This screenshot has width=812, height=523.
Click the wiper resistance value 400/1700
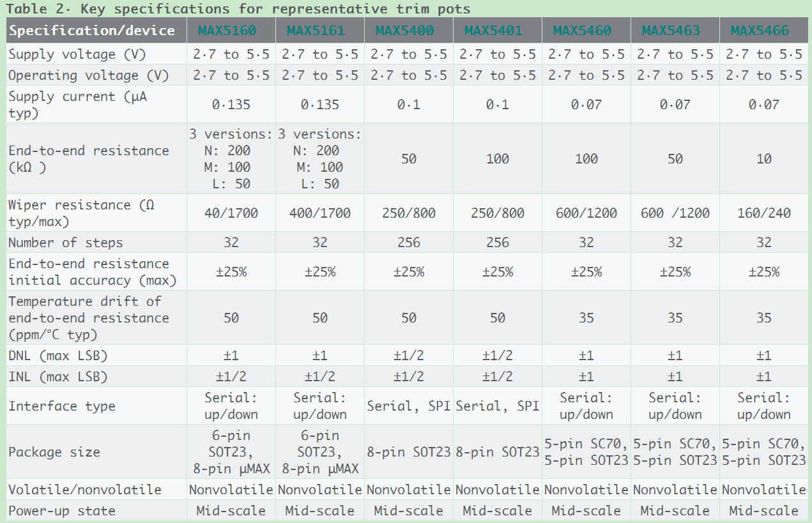[x=320, y=213]
